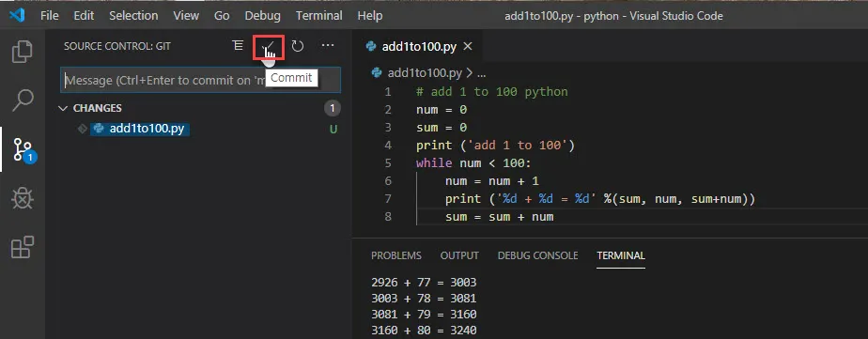Open the Source Control more actions menu
The width and height of the screenshot is (868, 339).
(328, 45)
